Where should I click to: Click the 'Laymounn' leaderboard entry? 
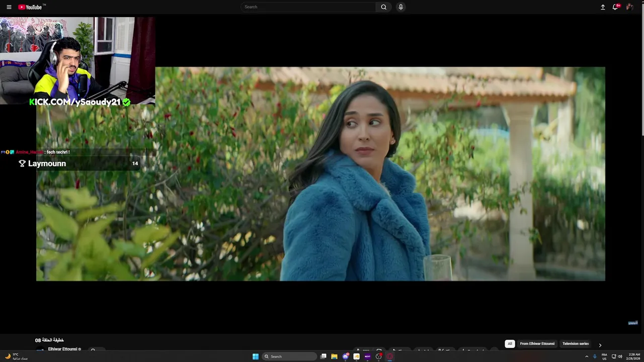point(78,163)
